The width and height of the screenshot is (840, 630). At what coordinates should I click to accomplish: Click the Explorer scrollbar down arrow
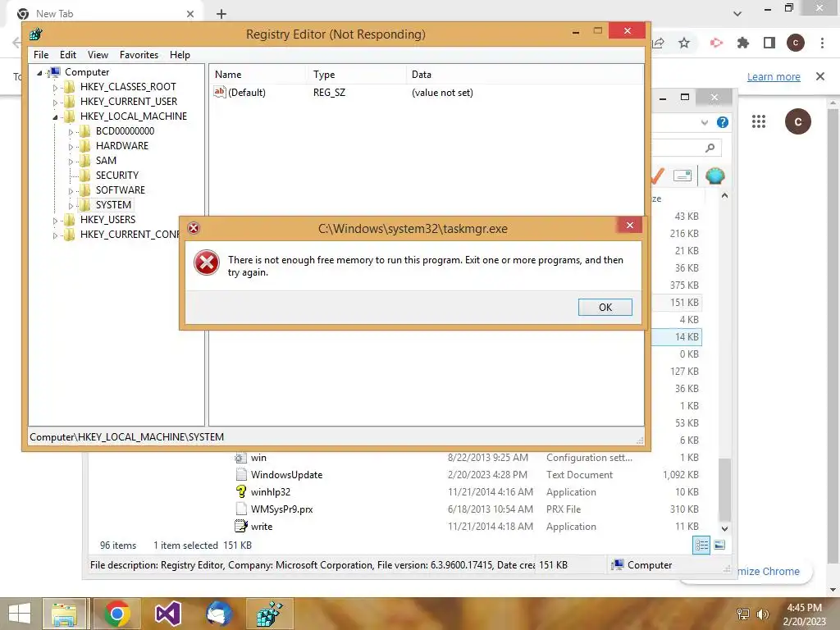724,528
